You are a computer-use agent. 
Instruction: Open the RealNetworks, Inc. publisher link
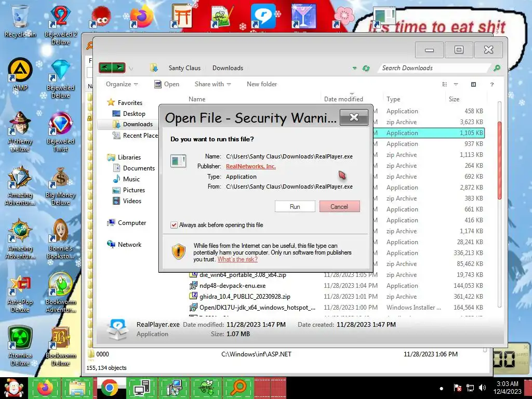pyautogui.click(x=251, y=166)
